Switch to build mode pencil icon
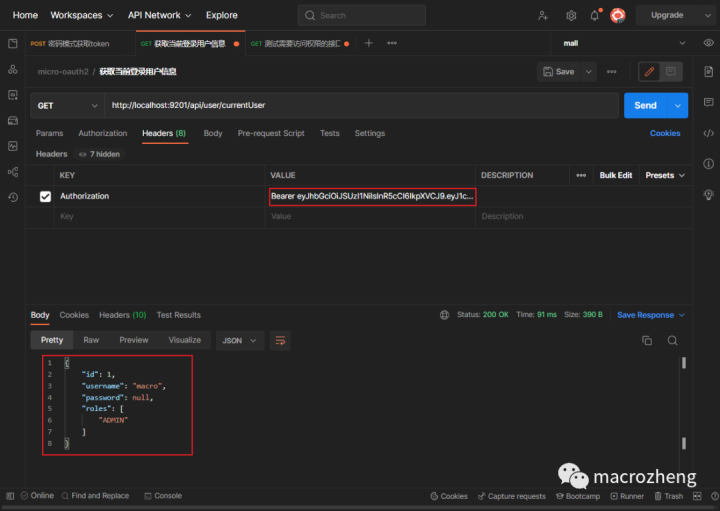720x511 pixels. [x=649, y=72]
